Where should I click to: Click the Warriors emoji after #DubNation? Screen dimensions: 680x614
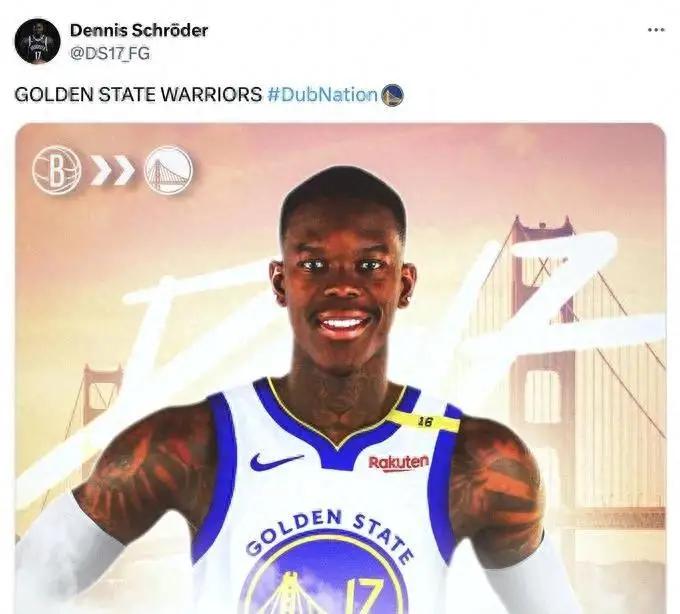392,95
